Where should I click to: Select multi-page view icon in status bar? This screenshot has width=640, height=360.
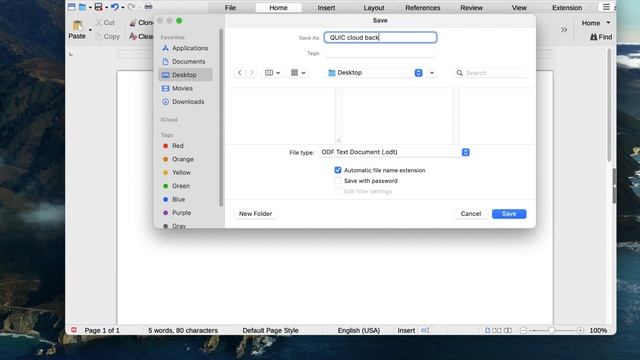[497, 330]
